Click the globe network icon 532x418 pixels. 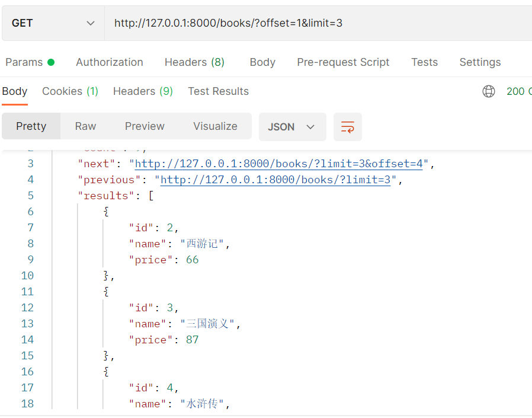(489, 91)
